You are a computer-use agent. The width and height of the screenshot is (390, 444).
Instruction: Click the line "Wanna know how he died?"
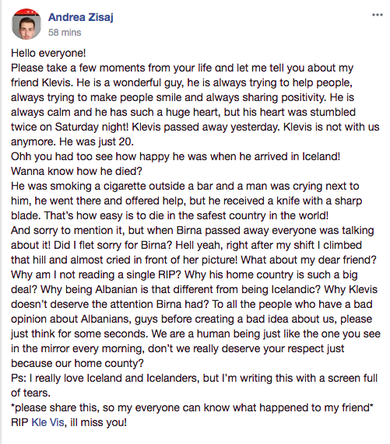coord(77,171)
